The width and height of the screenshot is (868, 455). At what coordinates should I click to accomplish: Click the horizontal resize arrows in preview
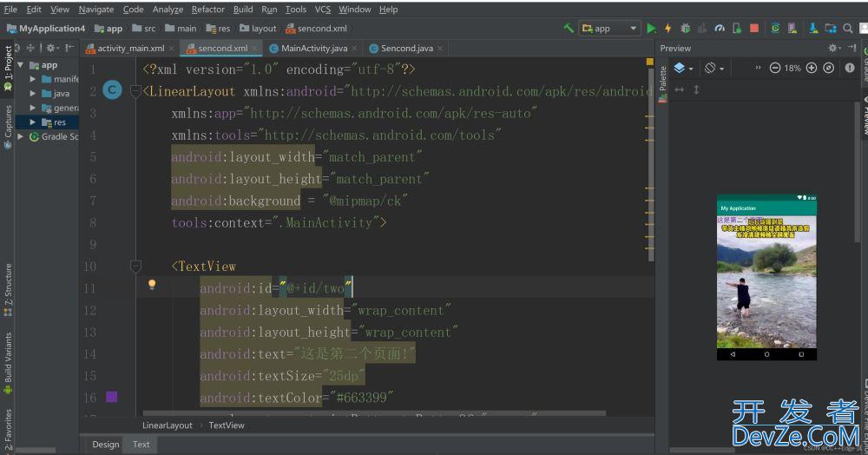[x=680, y=89]
